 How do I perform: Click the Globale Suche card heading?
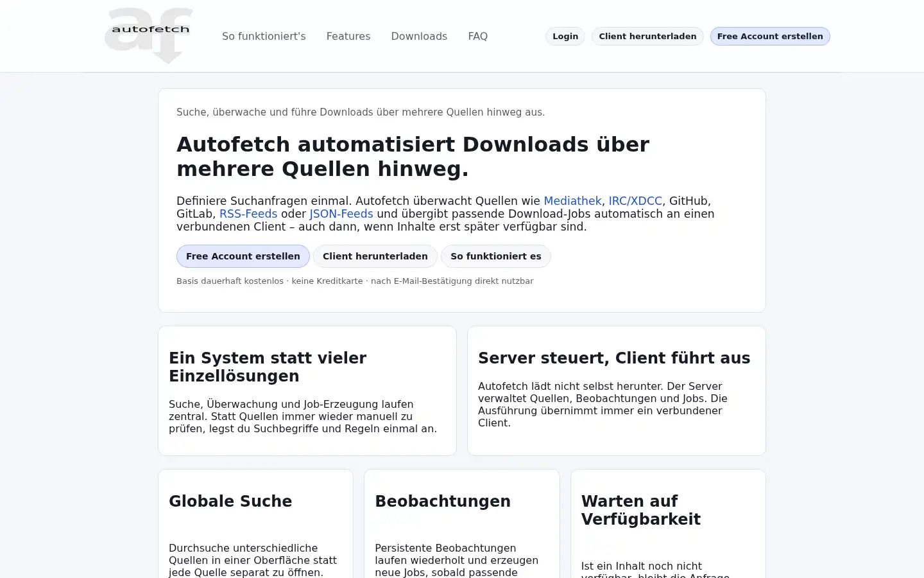pyautogui.click(x=230, y=502)
